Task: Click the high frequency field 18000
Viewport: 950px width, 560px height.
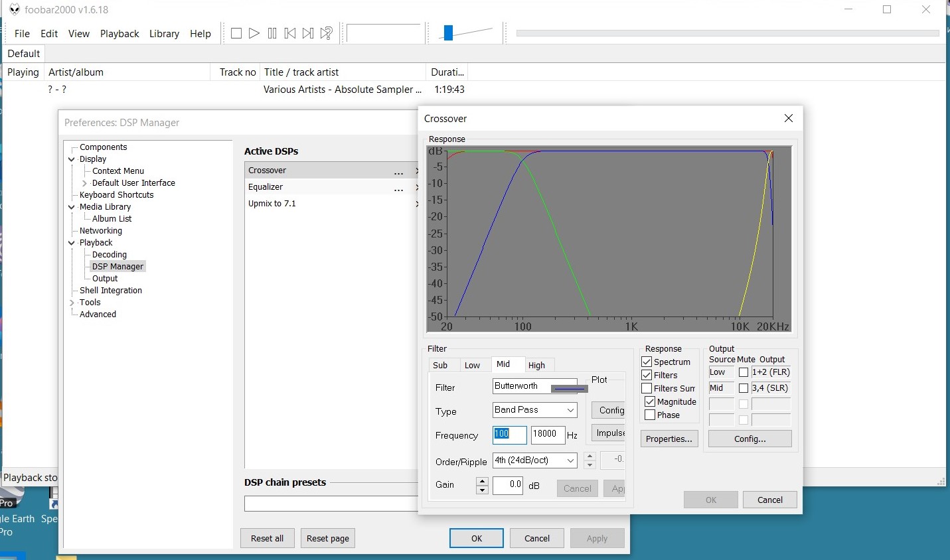Action: point(548,435)
